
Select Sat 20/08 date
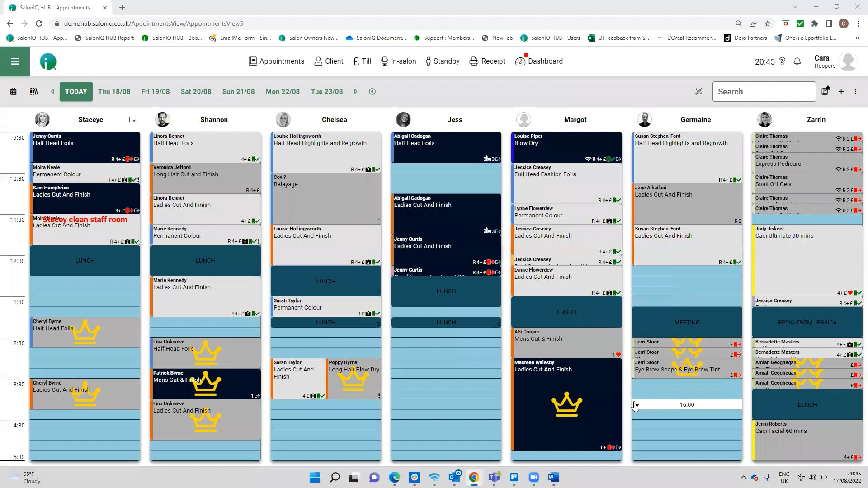tap(196, 92)
